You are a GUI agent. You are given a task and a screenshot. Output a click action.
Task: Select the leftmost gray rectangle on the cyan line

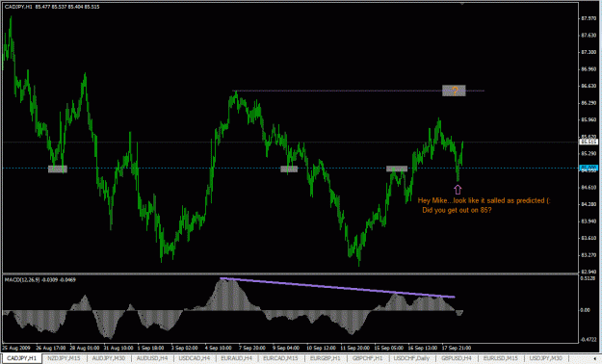(x=58, y=169)
